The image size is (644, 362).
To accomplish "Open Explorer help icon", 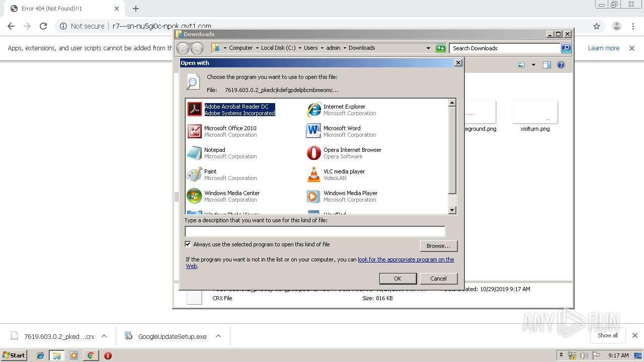I will [561, 65].
